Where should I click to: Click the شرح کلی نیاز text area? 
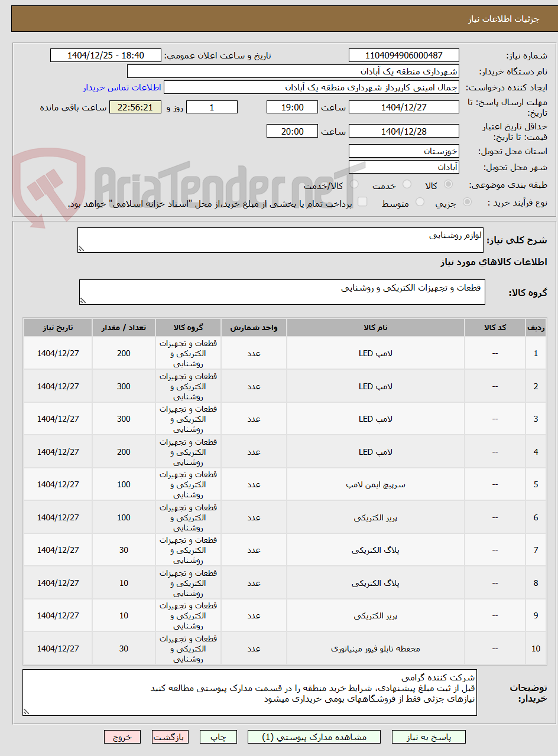tap(280, 240)
